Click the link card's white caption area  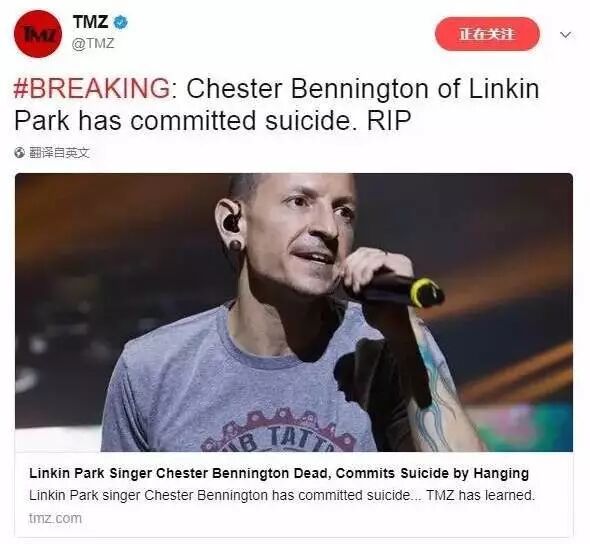click(294, 495)
